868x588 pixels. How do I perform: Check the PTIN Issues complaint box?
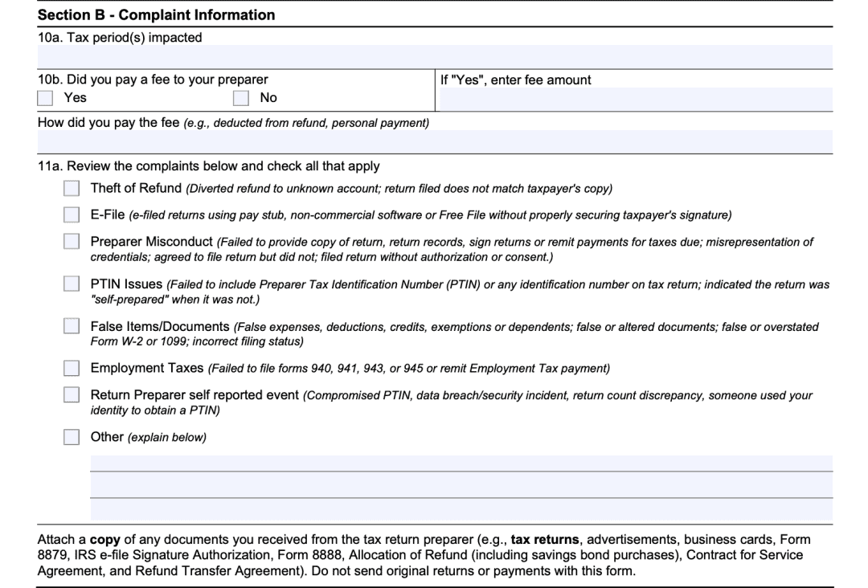coord(71,284)
